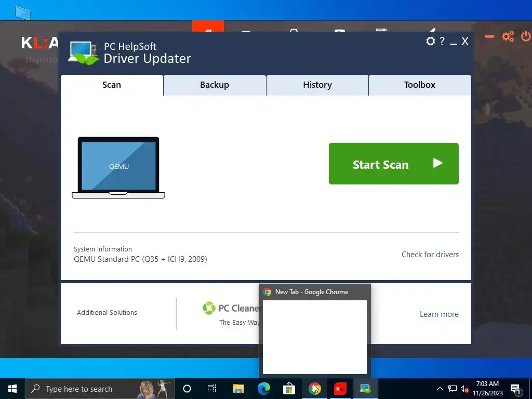This screenshot has height=399, width=532.
Task: Open Microsoft Store from taskbar
Action: point(289,389)
